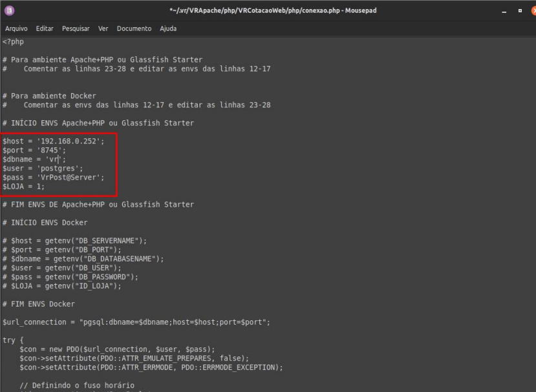Image resolution: width=536 pixels, height=392 pixels.
Task: Click the getenv("DB_PASSWORD") line
Action: [70, 277]
